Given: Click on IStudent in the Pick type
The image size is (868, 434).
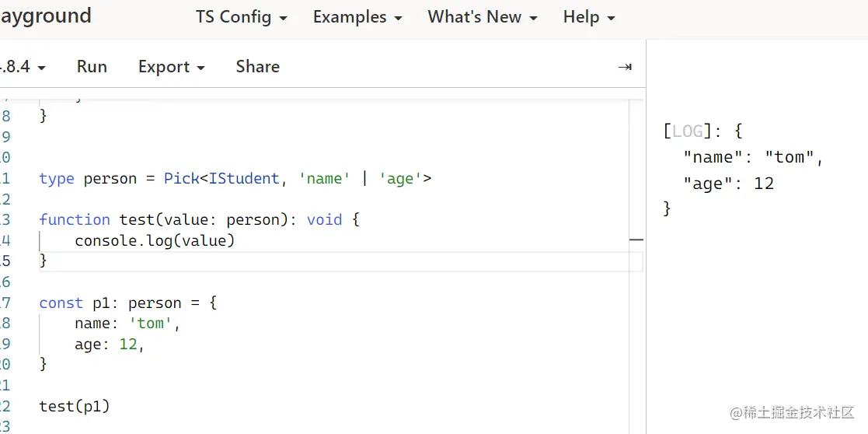Looking at the screenshot, I should coord(244,178).
